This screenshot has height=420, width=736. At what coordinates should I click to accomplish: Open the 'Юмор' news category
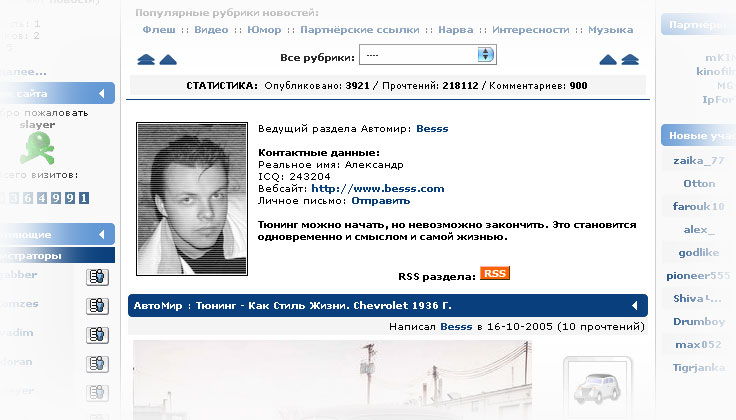click(264, 30)
